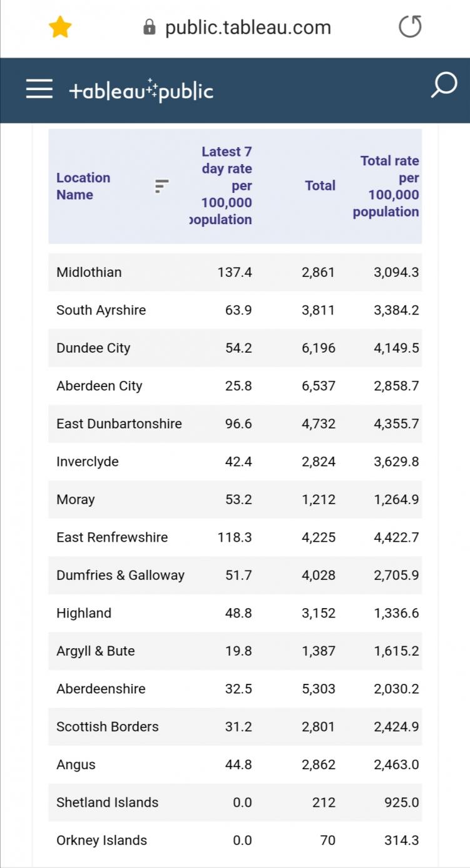470x868 pixels.
Task: Select the Location Name column header
Action: pyautogui.click(x=83, y=186)
